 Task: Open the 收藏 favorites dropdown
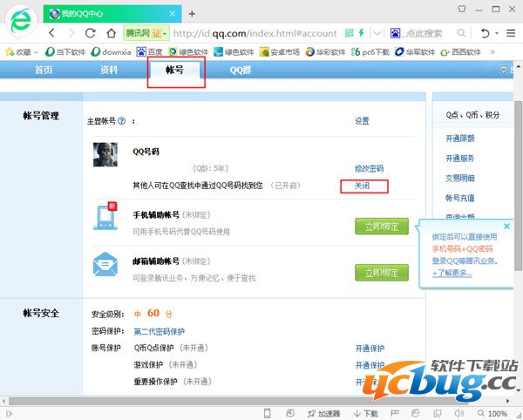[22, 52]
